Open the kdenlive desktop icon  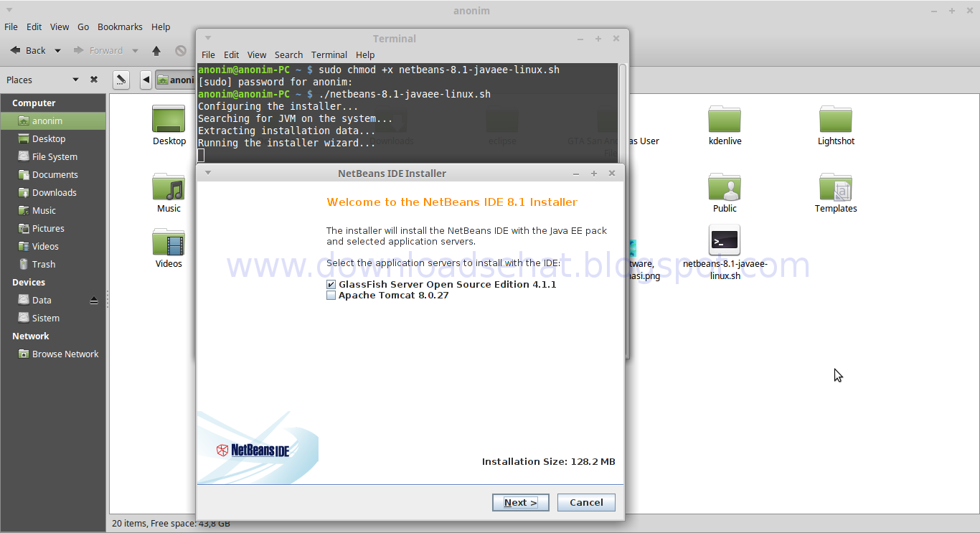725,122
